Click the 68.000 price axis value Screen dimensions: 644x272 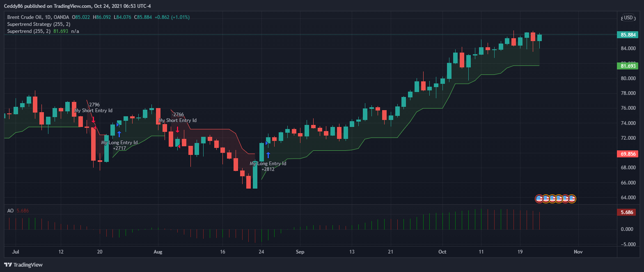tap(628, 168)
